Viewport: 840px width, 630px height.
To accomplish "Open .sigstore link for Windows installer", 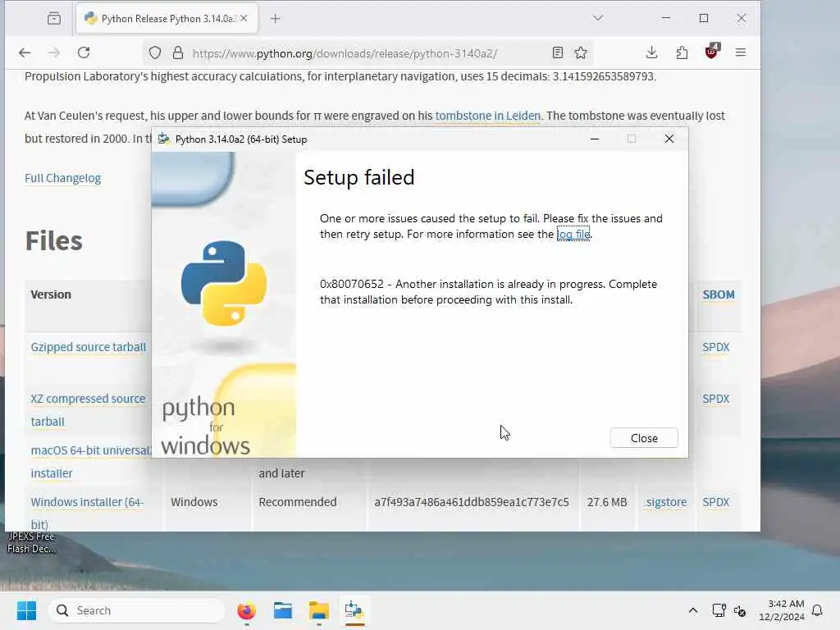I will click(x=665, y=502).
